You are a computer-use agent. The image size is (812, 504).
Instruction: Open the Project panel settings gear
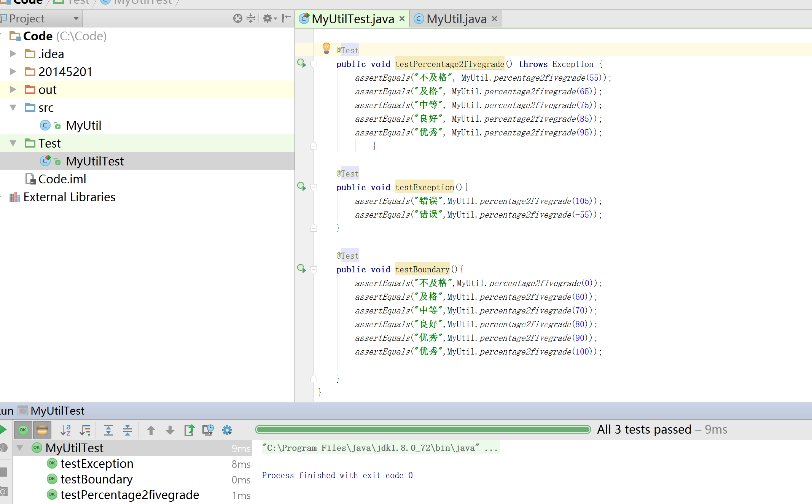click(x=270, y=18)
